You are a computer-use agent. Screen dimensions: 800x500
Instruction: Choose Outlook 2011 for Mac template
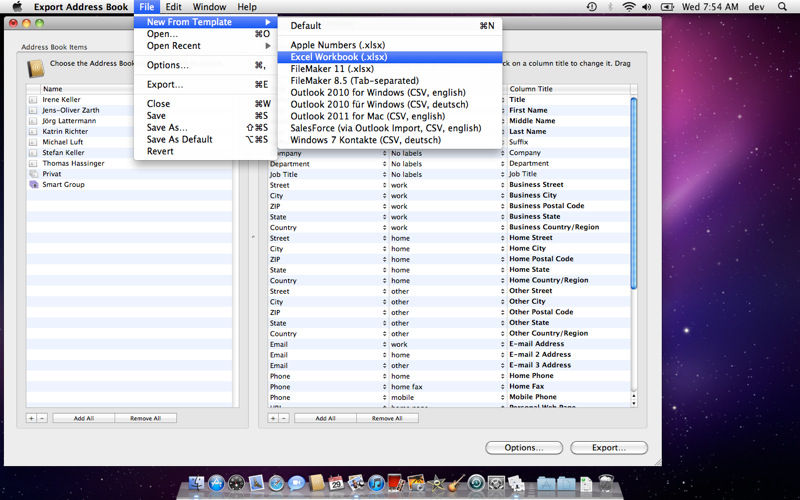(x=390, y=116)
